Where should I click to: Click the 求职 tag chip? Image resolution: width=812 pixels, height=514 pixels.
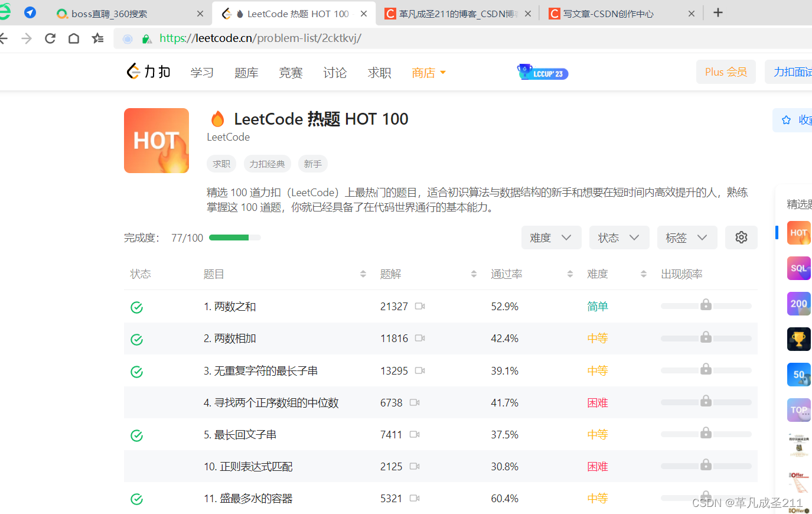pos(221,164)
